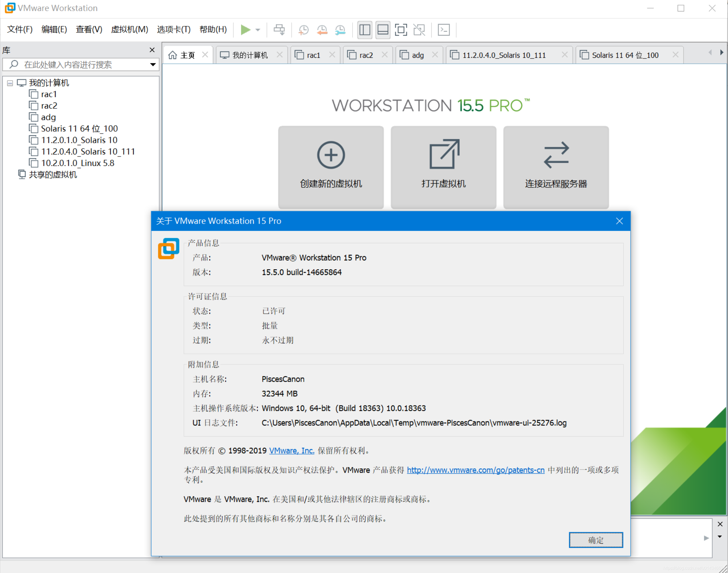This screenshot has width=728, height=573.
Task: Click the Send Ctrl+Alt+Del toolbar icon
Action: (x=279, y=29)
